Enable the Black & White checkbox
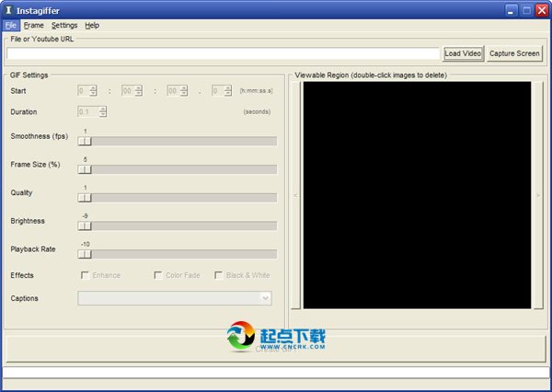Image resolution: width=552 pixels, height=392 pixels. pos(219,275)
